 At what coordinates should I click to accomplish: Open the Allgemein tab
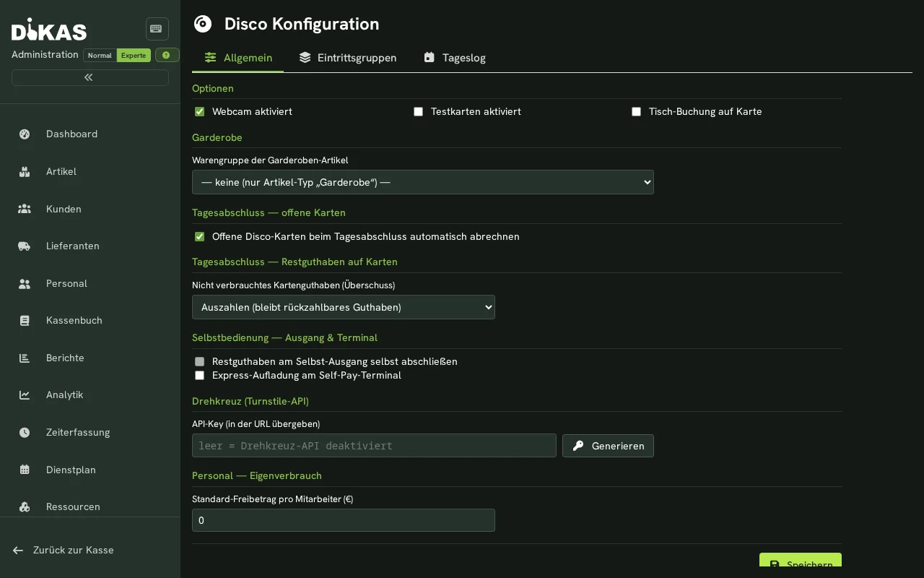click(237, 58)
